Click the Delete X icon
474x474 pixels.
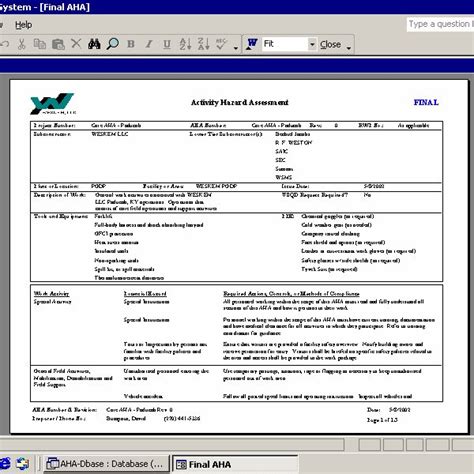click(x=76, y=44)
